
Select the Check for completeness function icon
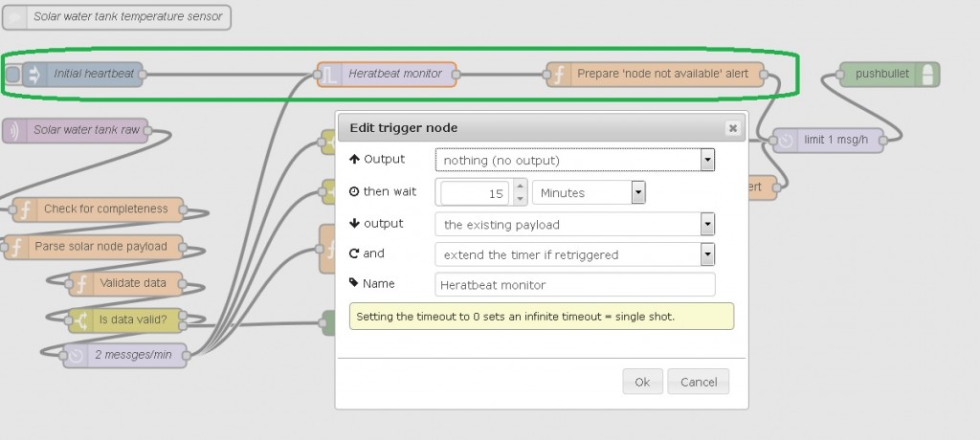(24, 209)
